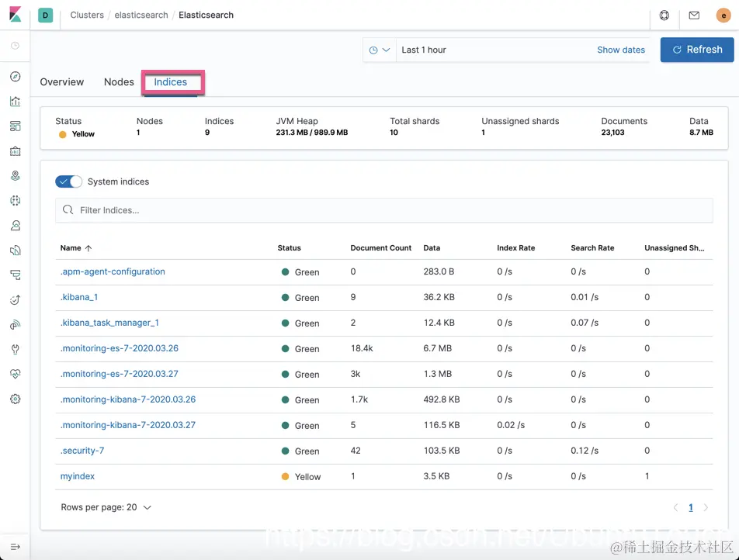Go to previous page arrow

(676, 507)
